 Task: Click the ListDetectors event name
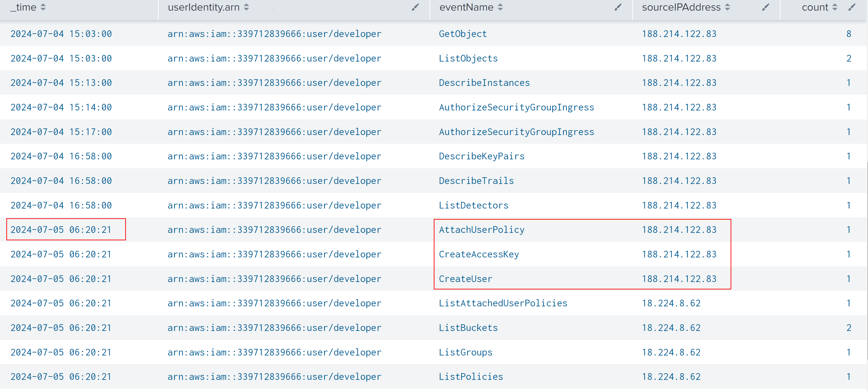[473, 205]
